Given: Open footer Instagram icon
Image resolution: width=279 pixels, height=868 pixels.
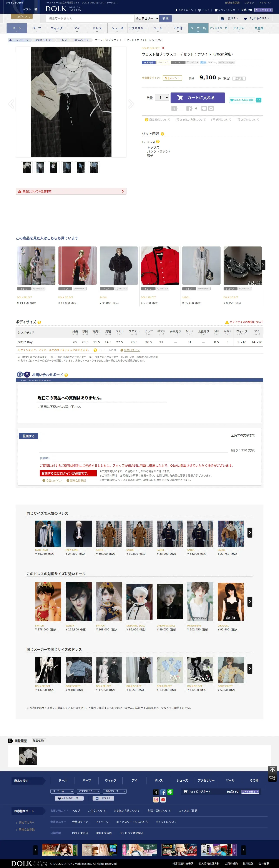Looking at the screenshot, I should tap(156, 800).
